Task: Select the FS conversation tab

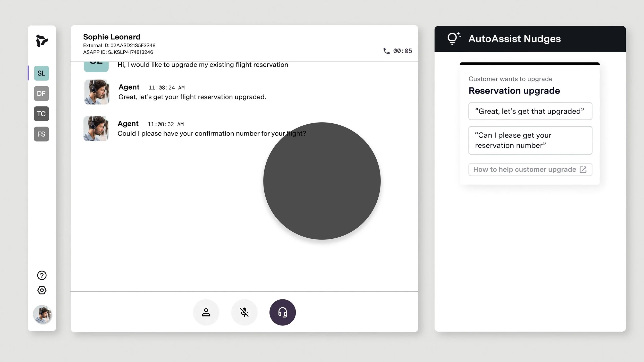Action: [41, 134]
